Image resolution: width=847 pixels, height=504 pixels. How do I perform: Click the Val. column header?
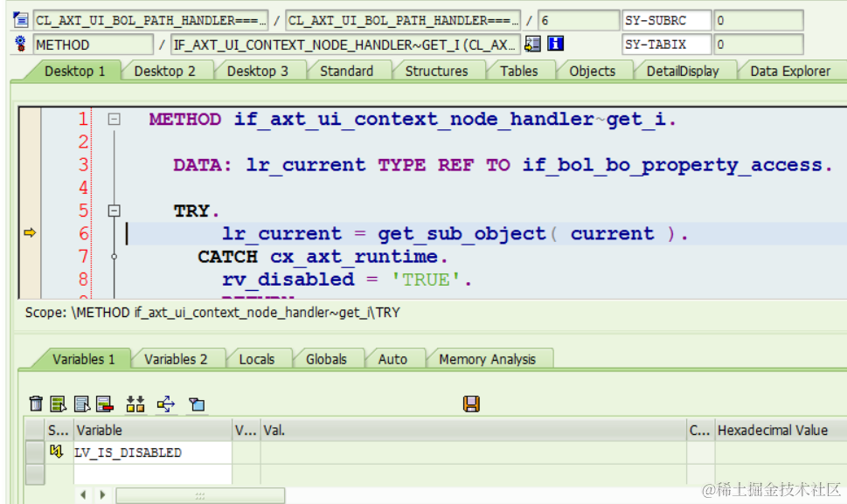coord(474,430)
